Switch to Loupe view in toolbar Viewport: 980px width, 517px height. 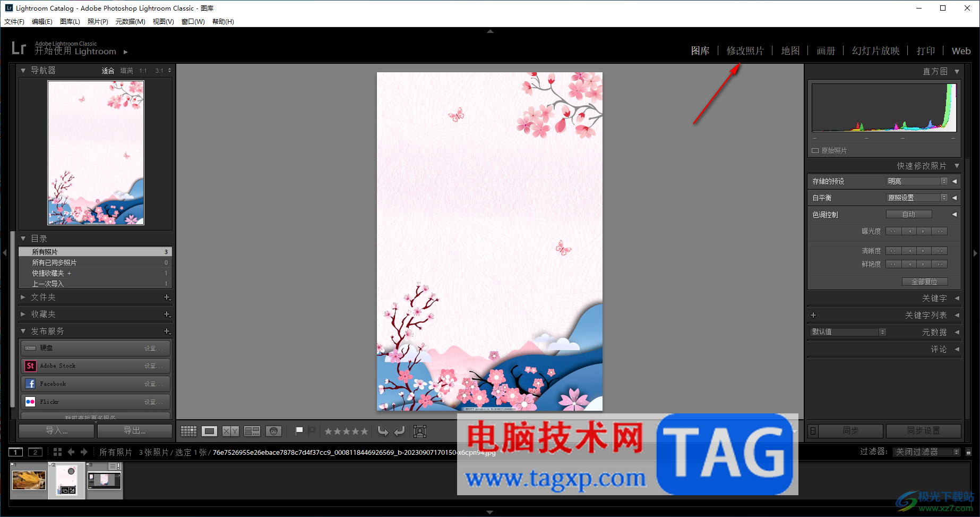[209, 431]
